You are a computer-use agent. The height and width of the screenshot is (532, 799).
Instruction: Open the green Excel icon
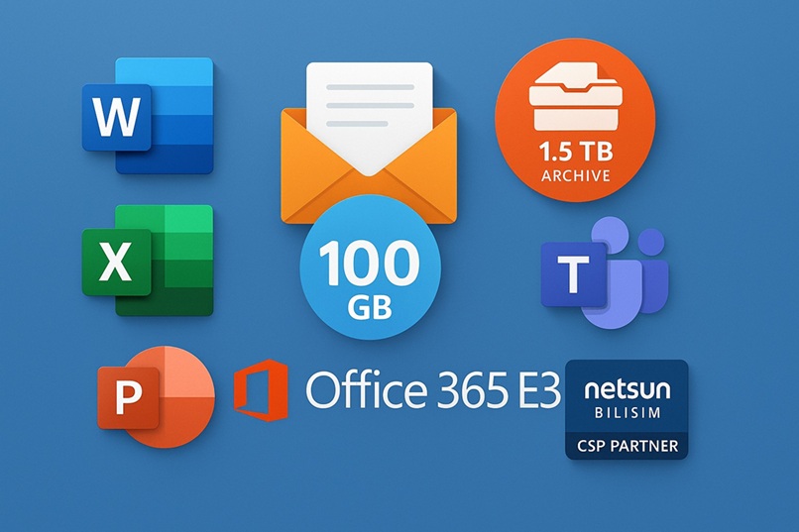[x=149, y=261]
